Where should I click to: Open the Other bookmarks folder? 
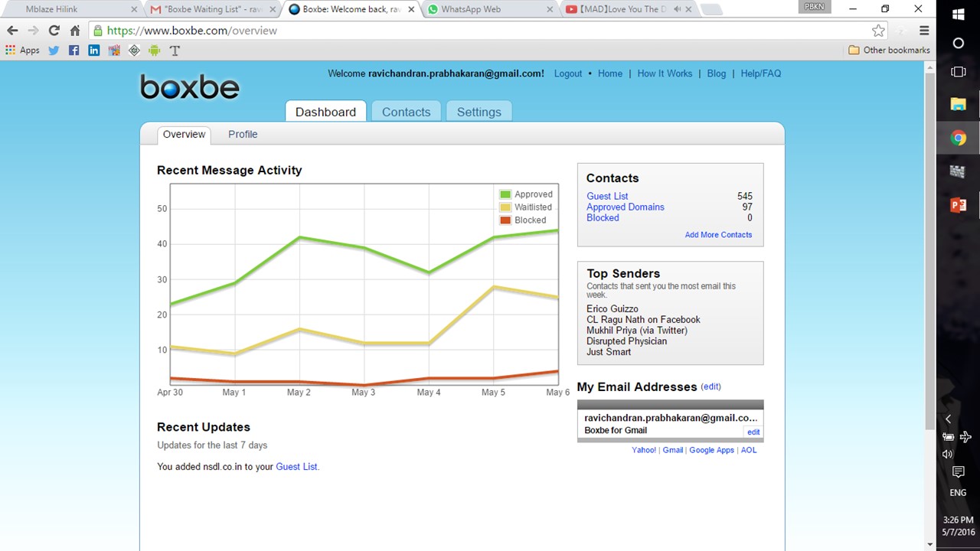coord(889,51)
